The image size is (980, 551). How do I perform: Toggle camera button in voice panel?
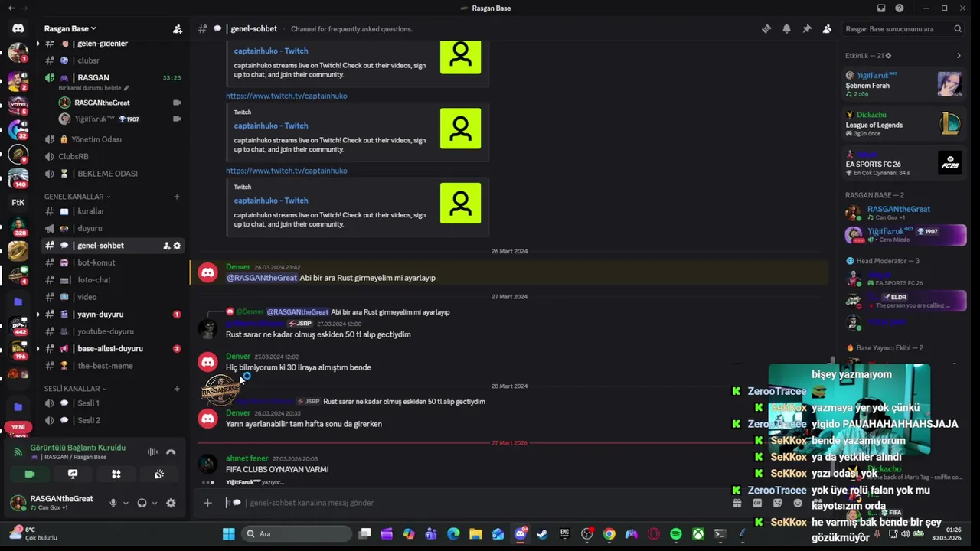click(30, 474)
